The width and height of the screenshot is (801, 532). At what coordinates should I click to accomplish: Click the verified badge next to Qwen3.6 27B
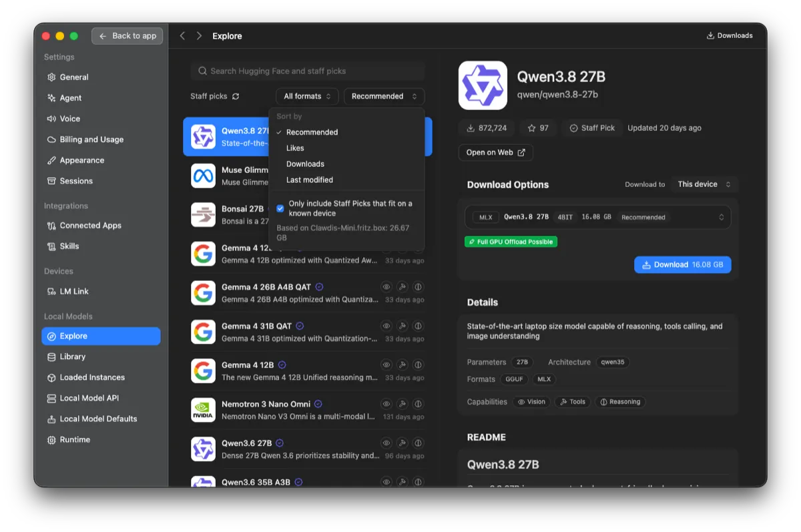[280, 443]
